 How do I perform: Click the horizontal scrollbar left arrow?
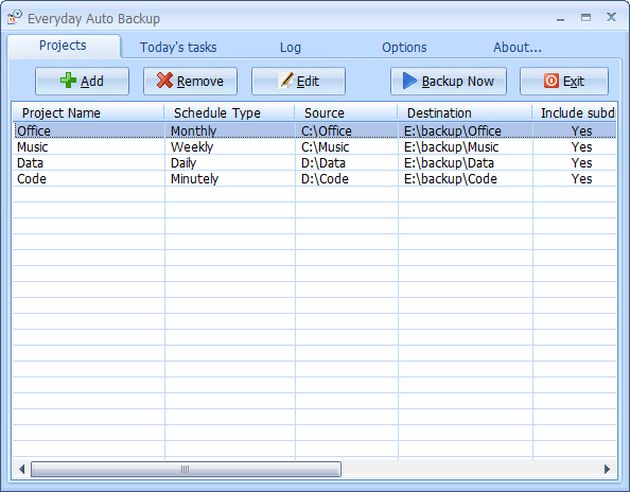tap(22, 469)
